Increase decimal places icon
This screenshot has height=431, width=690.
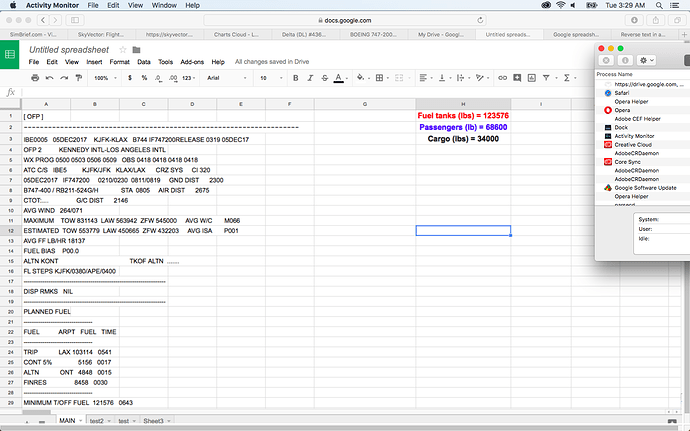pyautogui.click(x=173, y=78)
